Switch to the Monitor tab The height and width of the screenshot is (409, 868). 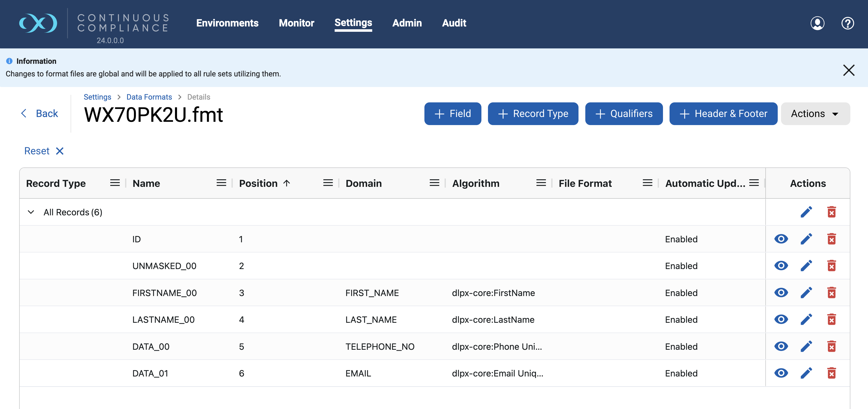296,23
